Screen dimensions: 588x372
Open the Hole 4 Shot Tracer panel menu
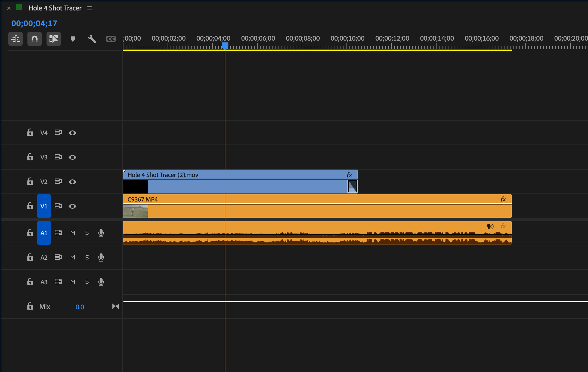[90, 8]
